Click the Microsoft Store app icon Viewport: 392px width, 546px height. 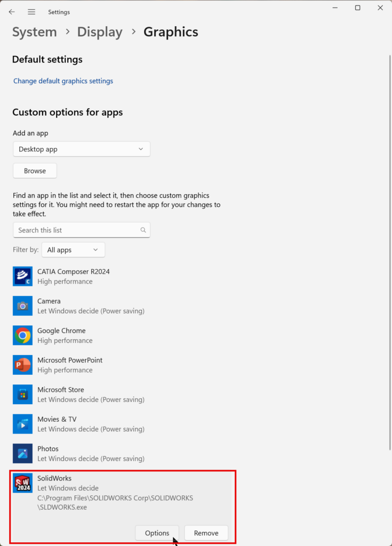coord(22,395)
